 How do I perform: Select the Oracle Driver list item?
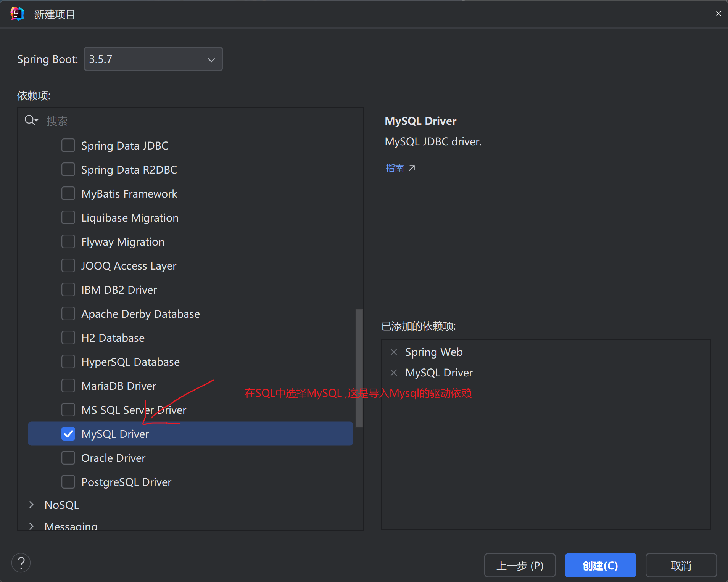[x=113, y=458]
